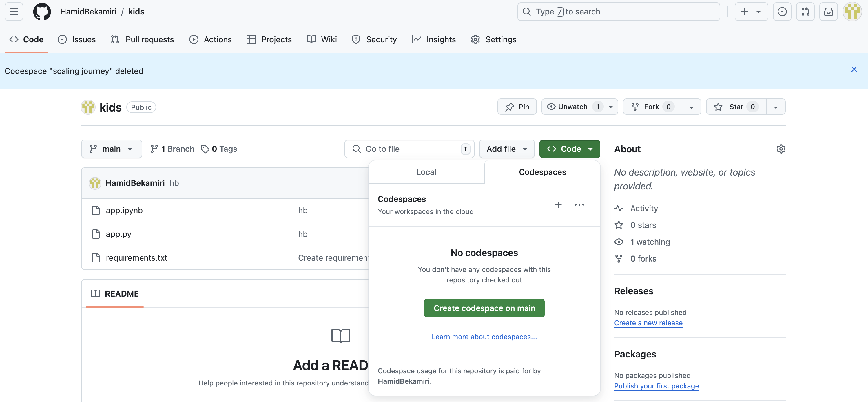The image size is (868, 402).
Task: Click the Go to file search field
Action: pos(409,149)
